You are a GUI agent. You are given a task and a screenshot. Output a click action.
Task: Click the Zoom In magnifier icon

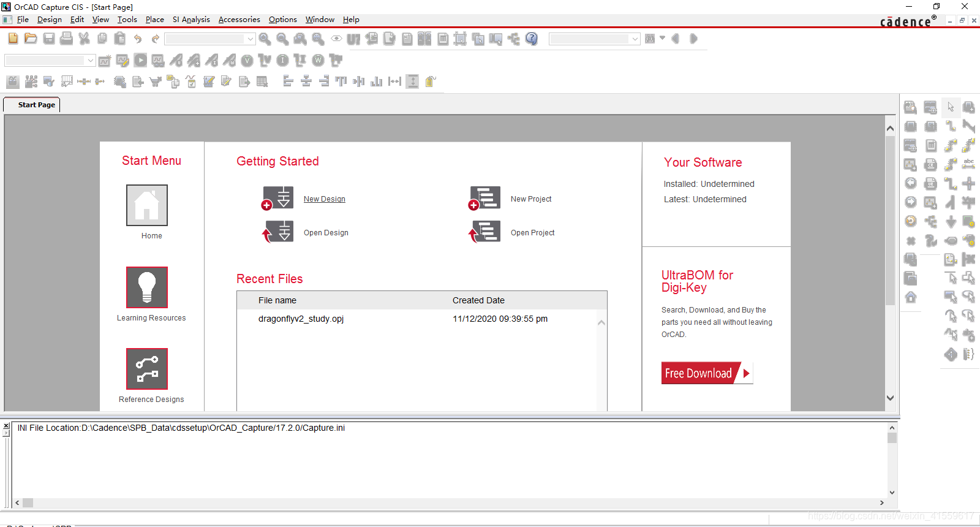[x=265, y=39]
